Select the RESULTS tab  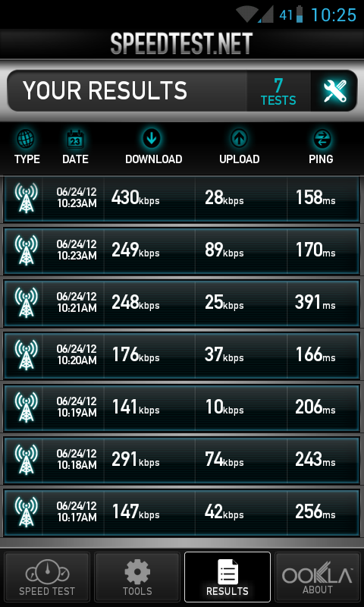[227, 577]
